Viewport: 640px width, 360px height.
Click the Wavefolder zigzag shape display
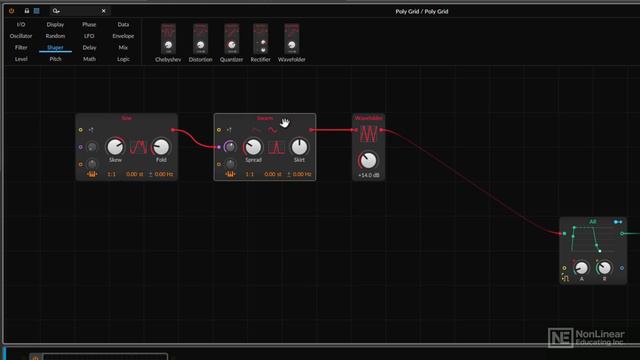(x=369, y=134)
